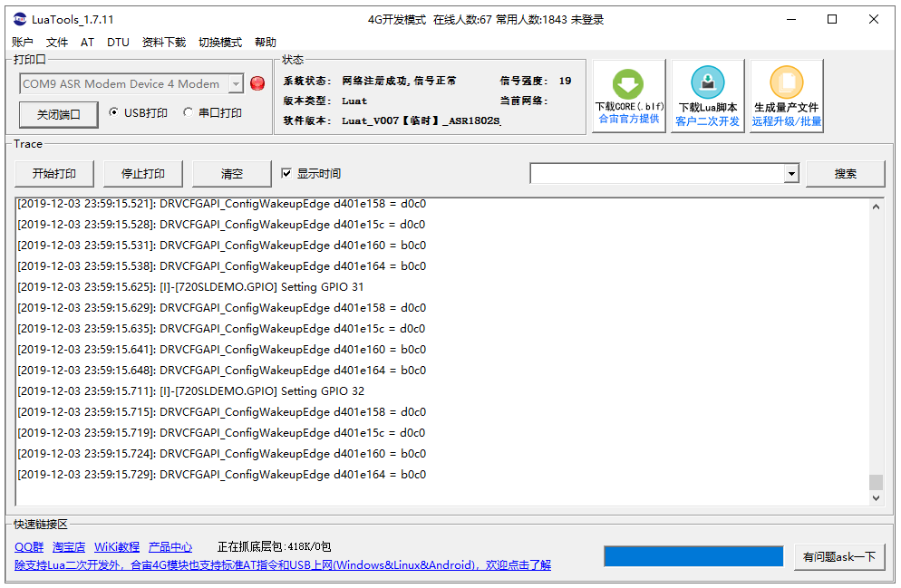The width and height of the screenshot is (901, 588).
Task: Click the LuaTools app logo icon
Action: tap(20, 20)
